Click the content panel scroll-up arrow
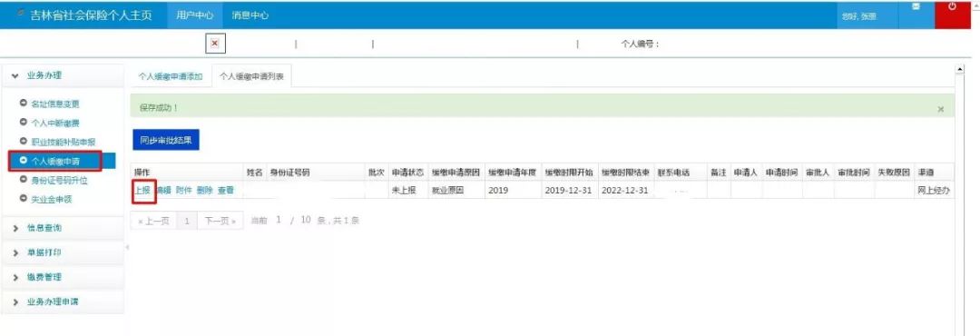Viewport: 980px width, 336px height. pyautogui.click(x=960, y=68)
